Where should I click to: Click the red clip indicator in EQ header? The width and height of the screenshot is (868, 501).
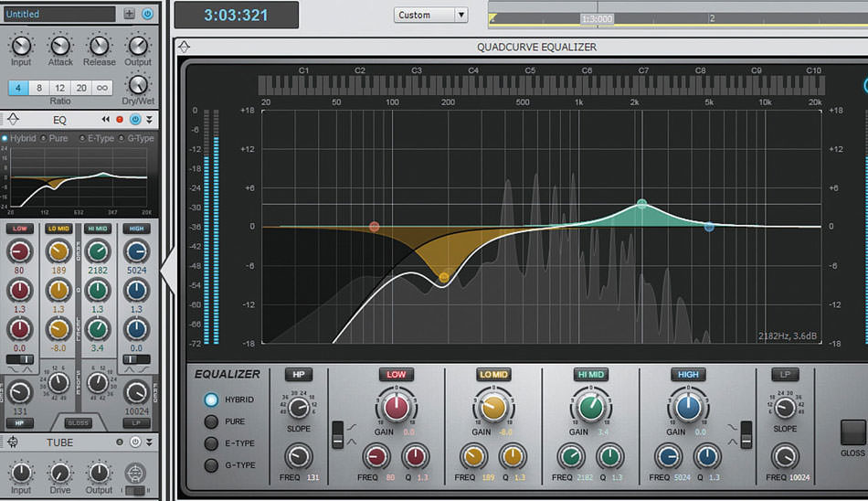click(120, 119)
